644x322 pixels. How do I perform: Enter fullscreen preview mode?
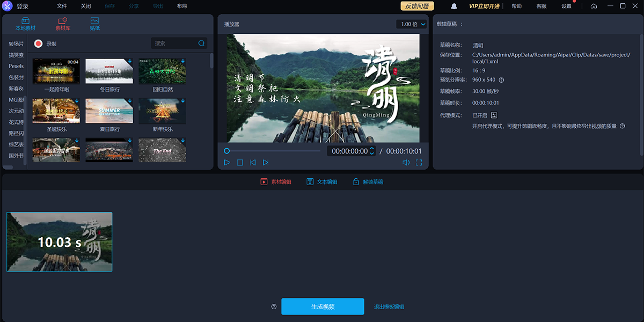tap(419, 163)
